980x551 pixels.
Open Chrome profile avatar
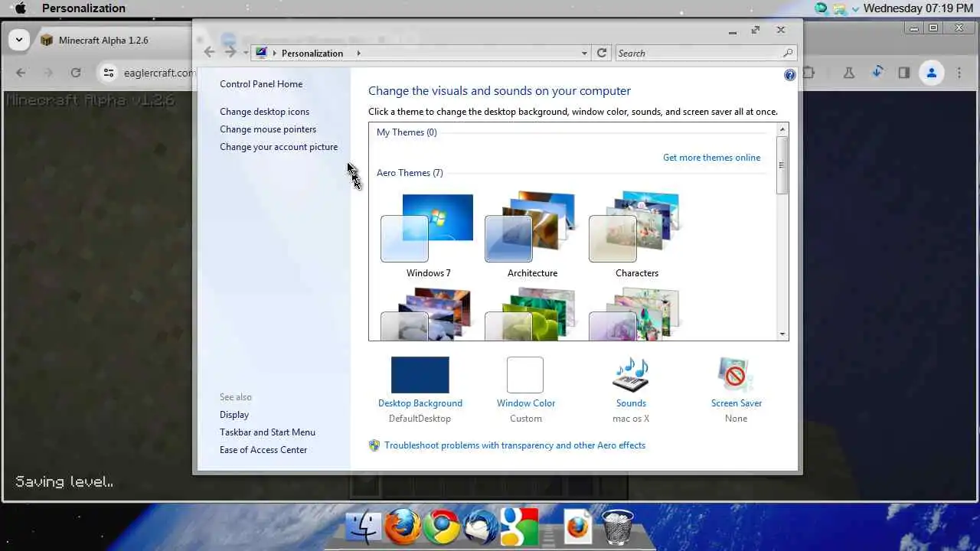932,73
